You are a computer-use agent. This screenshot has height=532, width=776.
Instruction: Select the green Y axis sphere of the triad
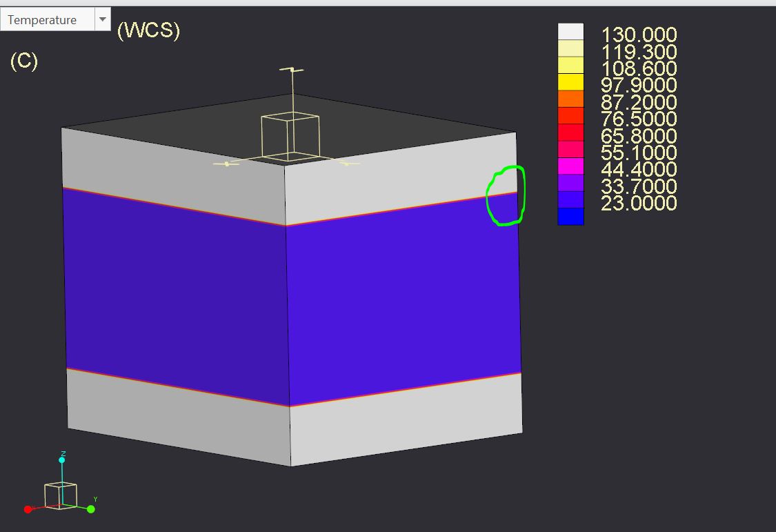pos(92,509)
